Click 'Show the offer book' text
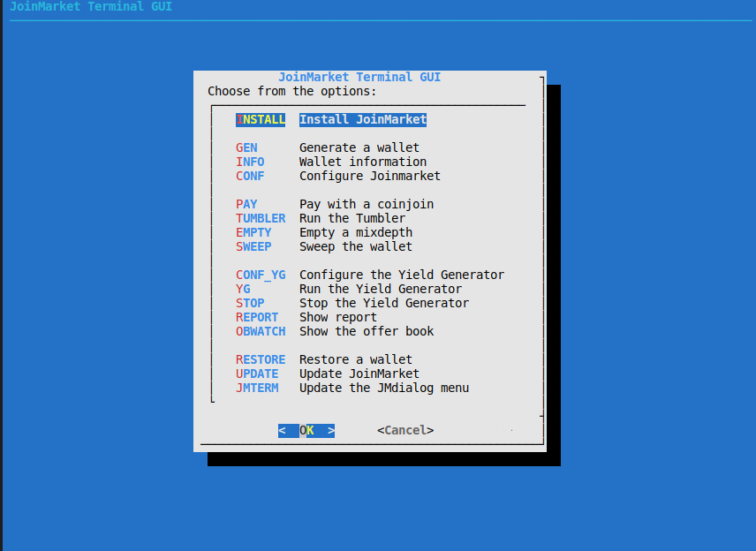 click(367, 331)
